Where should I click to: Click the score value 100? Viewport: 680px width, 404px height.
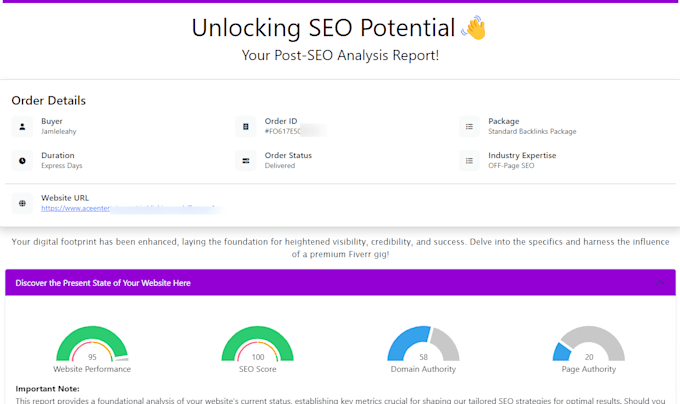tap(258, 357)
